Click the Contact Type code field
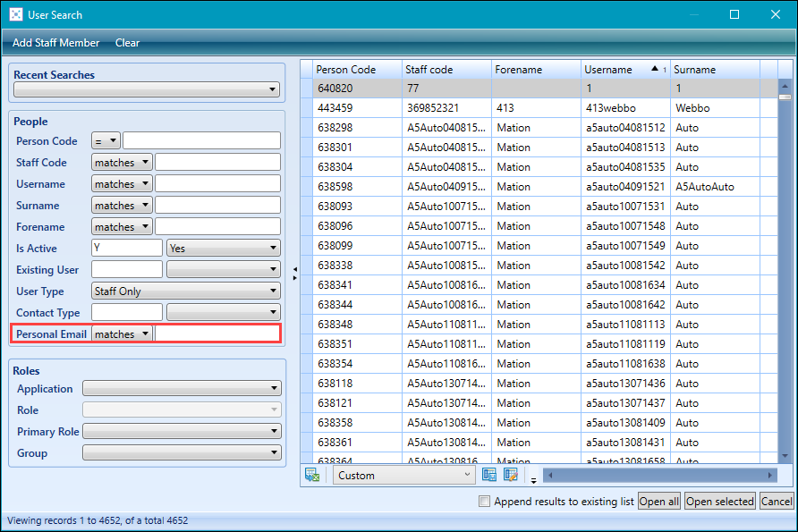 [x=127, y=312]
